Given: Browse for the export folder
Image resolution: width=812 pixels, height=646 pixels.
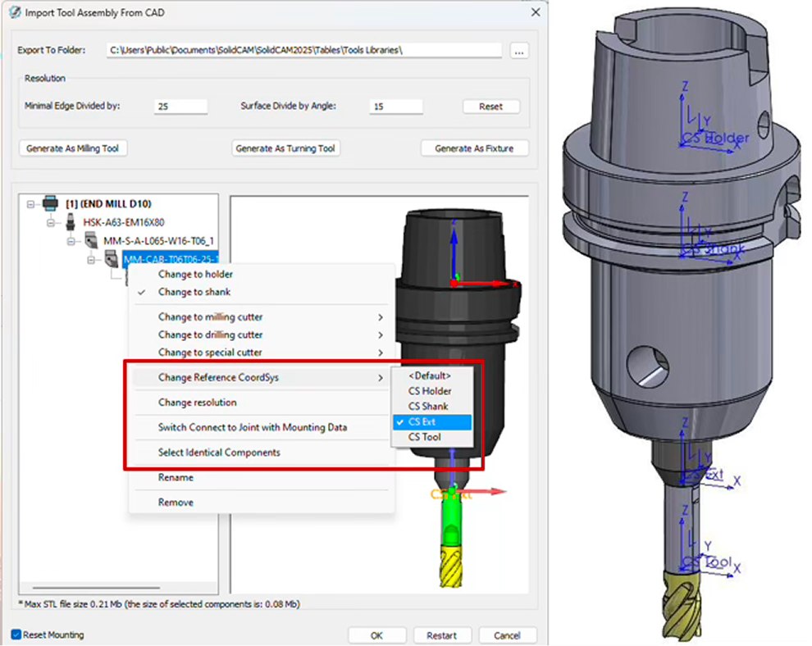Looking at the screenshot, I should (x=519, y=51).
